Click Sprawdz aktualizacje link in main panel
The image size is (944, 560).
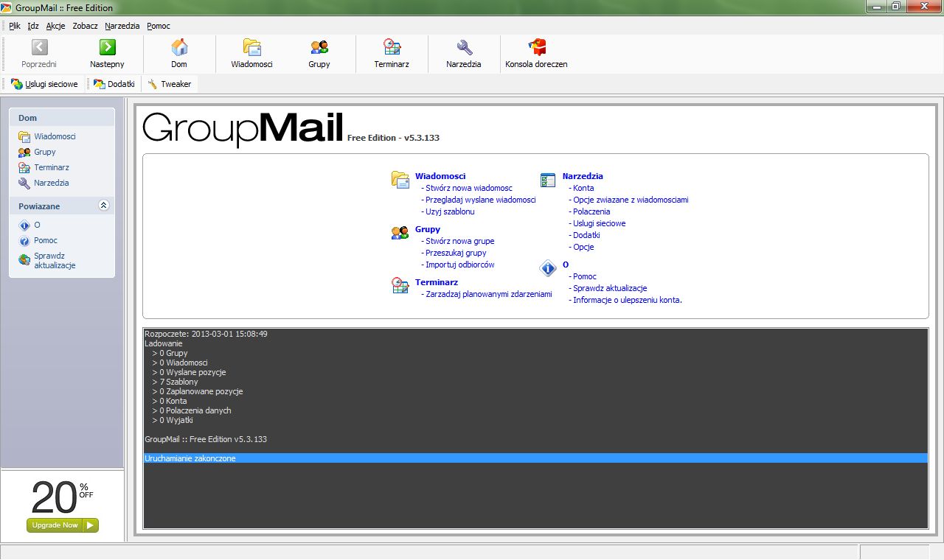coord(610,288)
